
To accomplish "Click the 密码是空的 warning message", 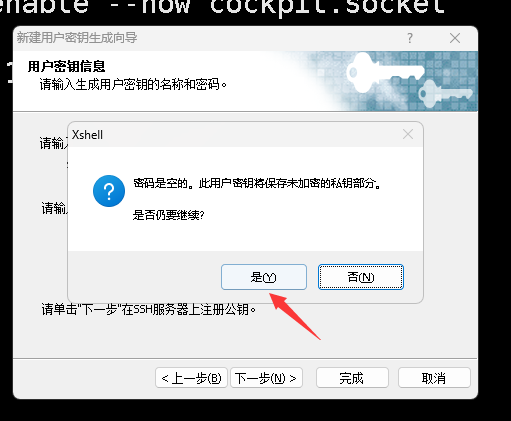I will click(x=257, y=183).
